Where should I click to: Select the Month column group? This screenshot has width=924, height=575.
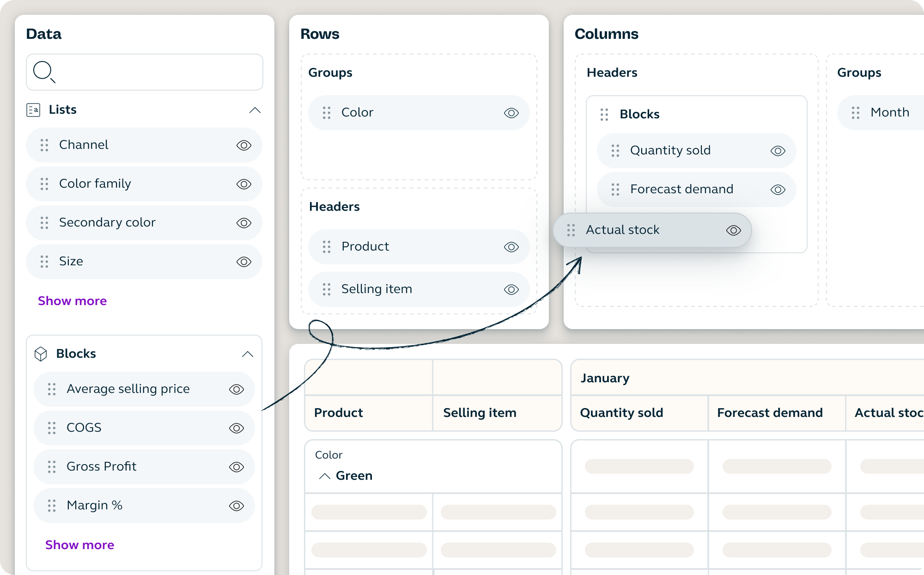pos(881,113)
